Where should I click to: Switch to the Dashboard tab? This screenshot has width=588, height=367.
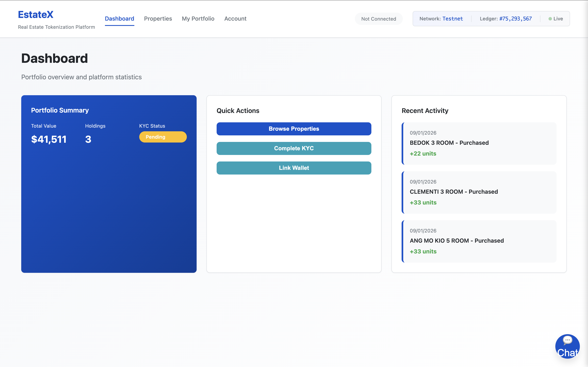point(119,19)
